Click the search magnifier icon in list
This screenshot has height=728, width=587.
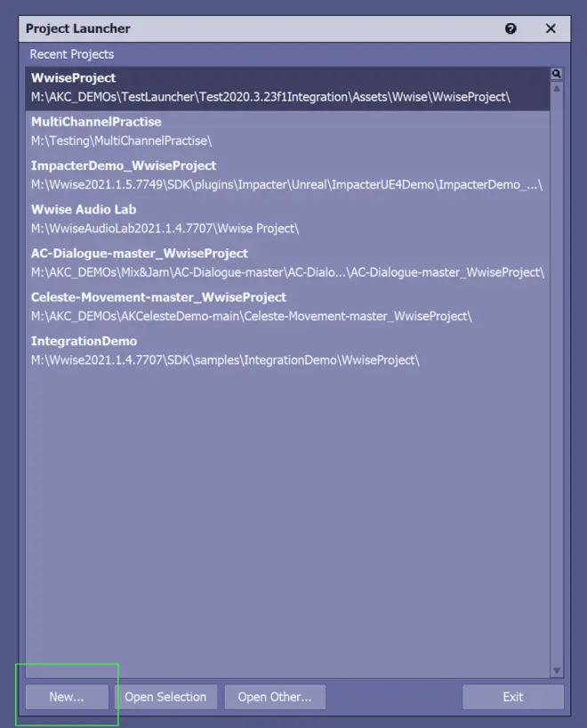[557, 74]
